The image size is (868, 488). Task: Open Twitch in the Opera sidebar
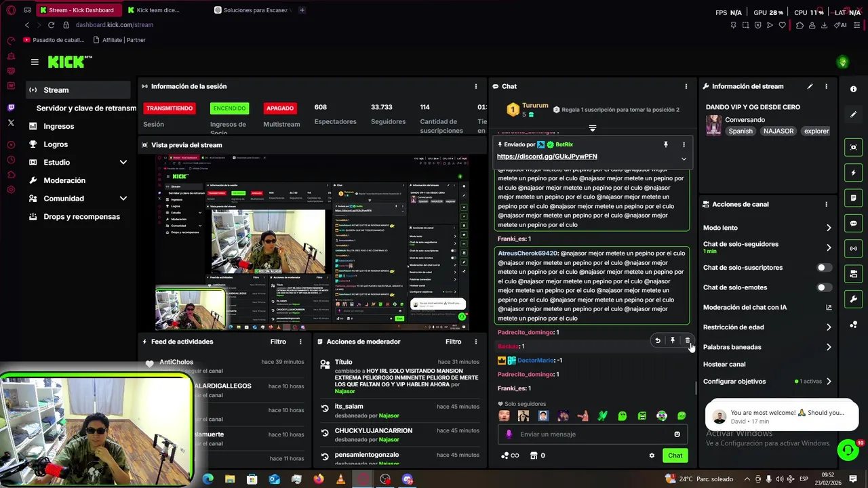(x=11, y=108)
